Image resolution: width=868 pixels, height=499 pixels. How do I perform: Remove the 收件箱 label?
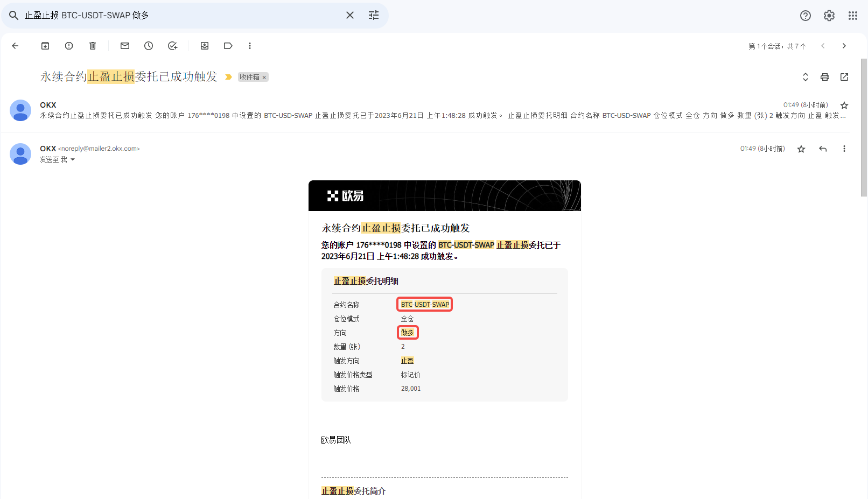264,78
